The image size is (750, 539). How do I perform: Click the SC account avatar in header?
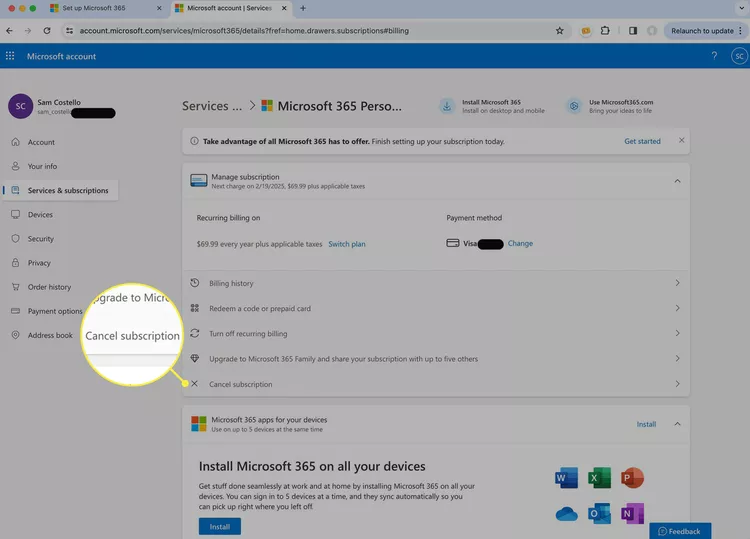coord(737,56)
